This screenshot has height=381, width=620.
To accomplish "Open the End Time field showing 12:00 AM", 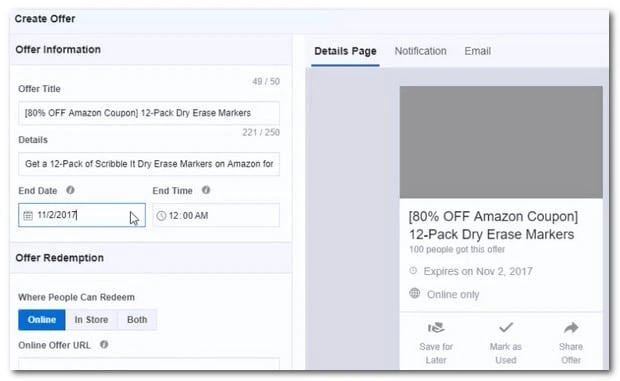I will coord(216,215).
